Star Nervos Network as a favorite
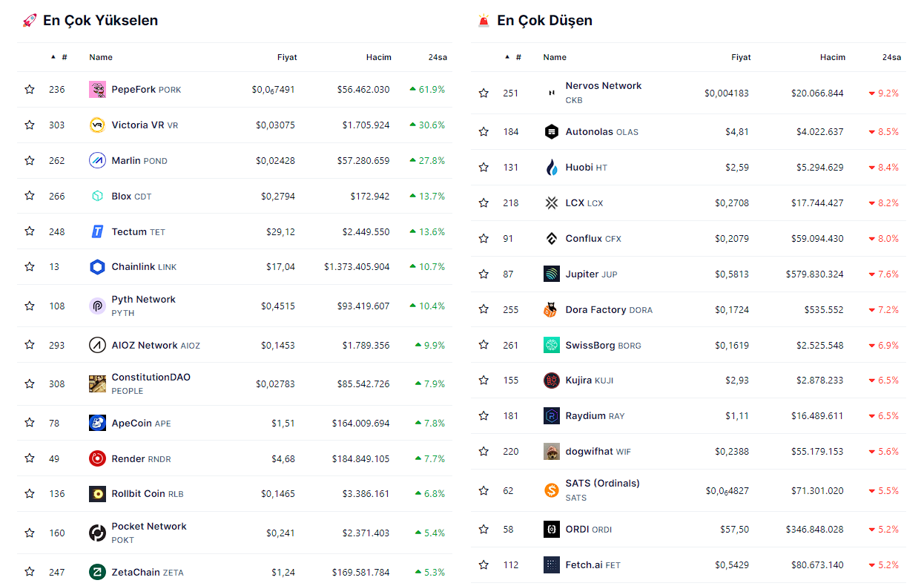 pos(484,93)
